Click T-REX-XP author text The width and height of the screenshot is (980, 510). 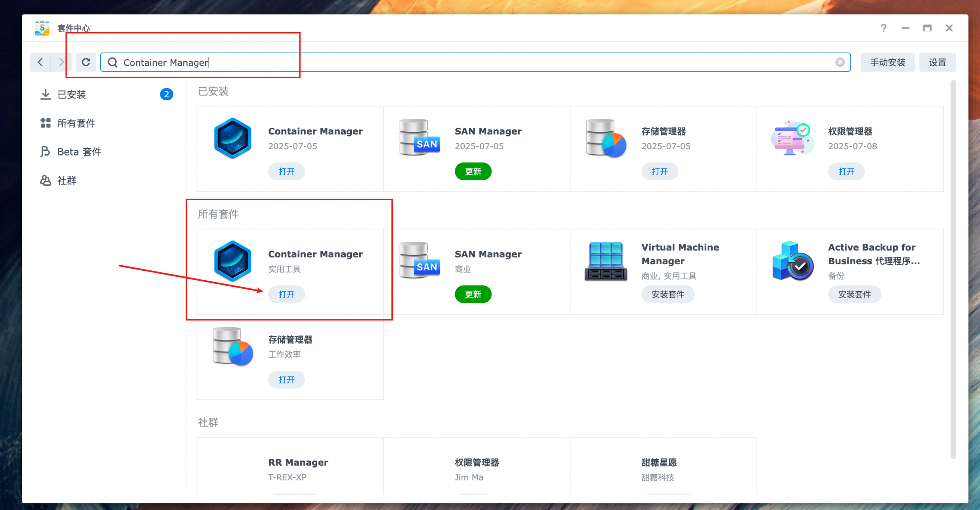pos(287,477)
